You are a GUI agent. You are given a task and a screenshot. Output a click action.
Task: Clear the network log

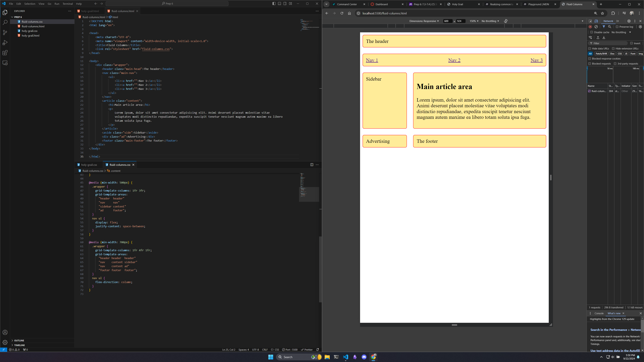coord(596,27)
